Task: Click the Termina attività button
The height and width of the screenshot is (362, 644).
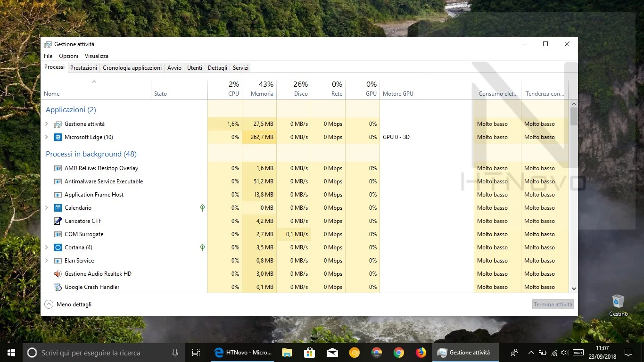Action: click(553, 304)
